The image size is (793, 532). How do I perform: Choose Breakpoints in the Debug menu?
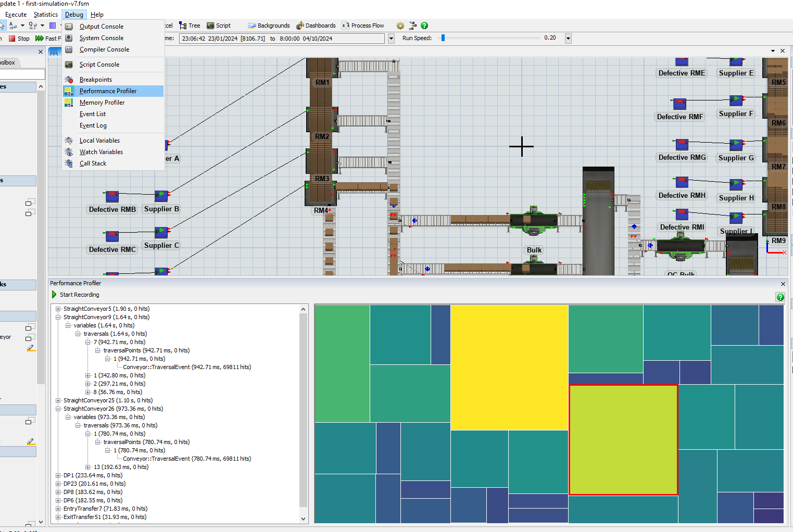(96, 80)
